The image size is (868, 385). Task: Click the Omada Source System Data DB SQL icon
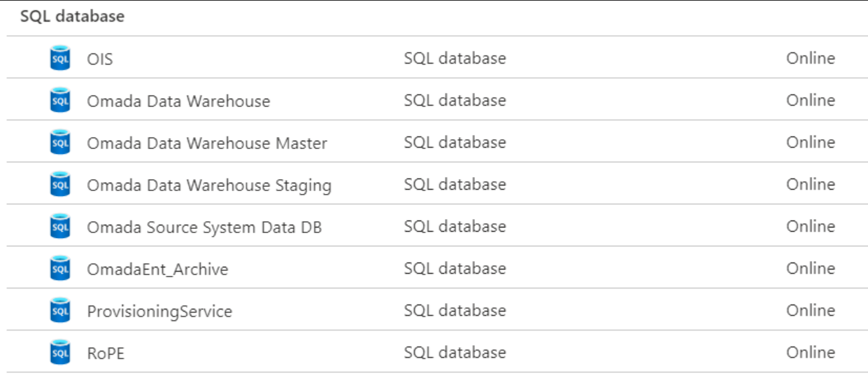click(x=61, y=226)
